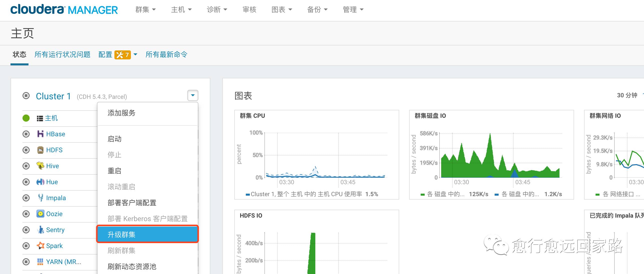This screenshot has width=644, height=274.
Task: Click the 滚动重启 menu entry
Action: tap(147, 187)
